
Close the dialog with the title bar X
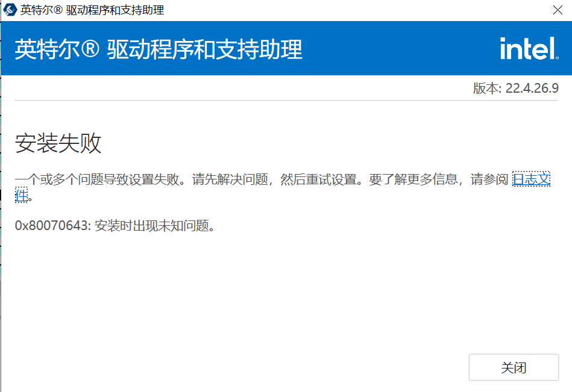558,10
